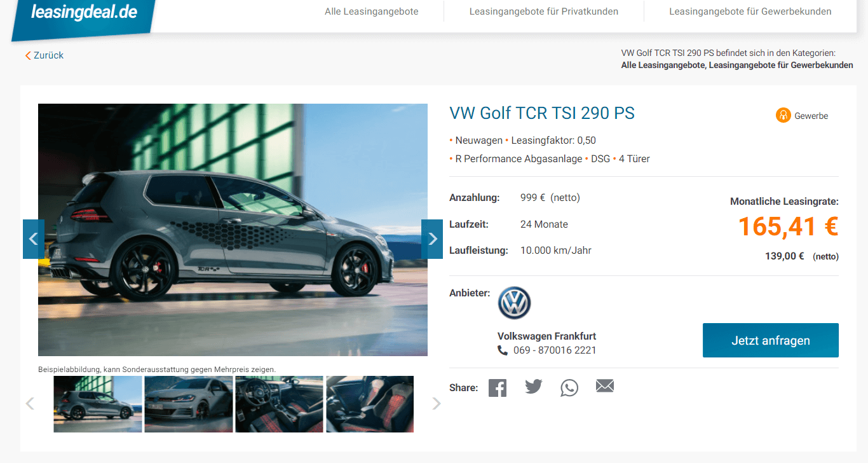Click the Beispielabbildung disclaimer caption
The height and width of the screenshot is (463, 868).
click(157, 370)
